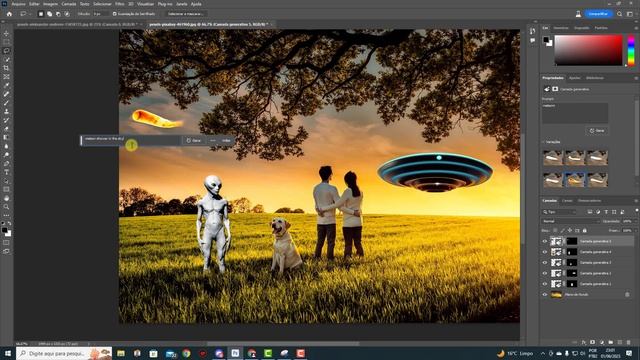Select the Lasso tool in toolbar
The image size is (640, 360).
click(6, 51)
